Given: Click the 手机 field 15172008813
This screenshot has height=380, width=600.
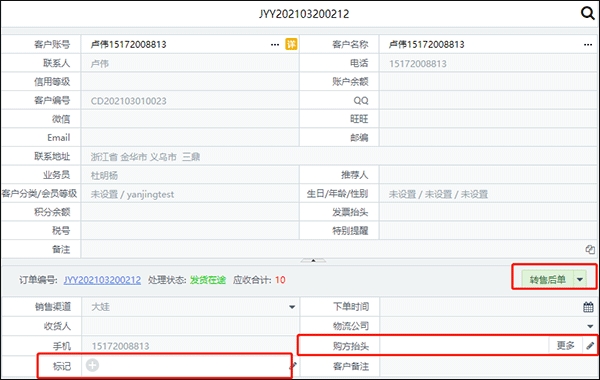Looking at the screenshot, I should pyautogui.click(x=191, y=346).
